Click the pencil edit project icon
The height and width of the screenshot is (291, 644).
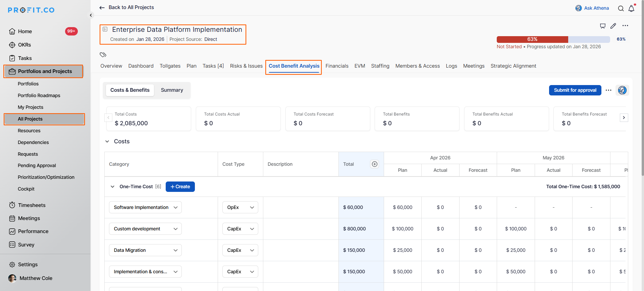(613, 26)
